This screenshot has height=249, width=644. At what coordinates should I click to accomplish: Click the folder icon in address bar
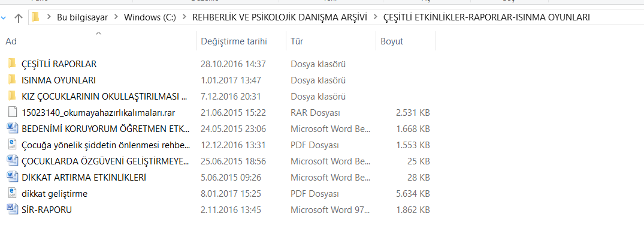pos(36,17)
